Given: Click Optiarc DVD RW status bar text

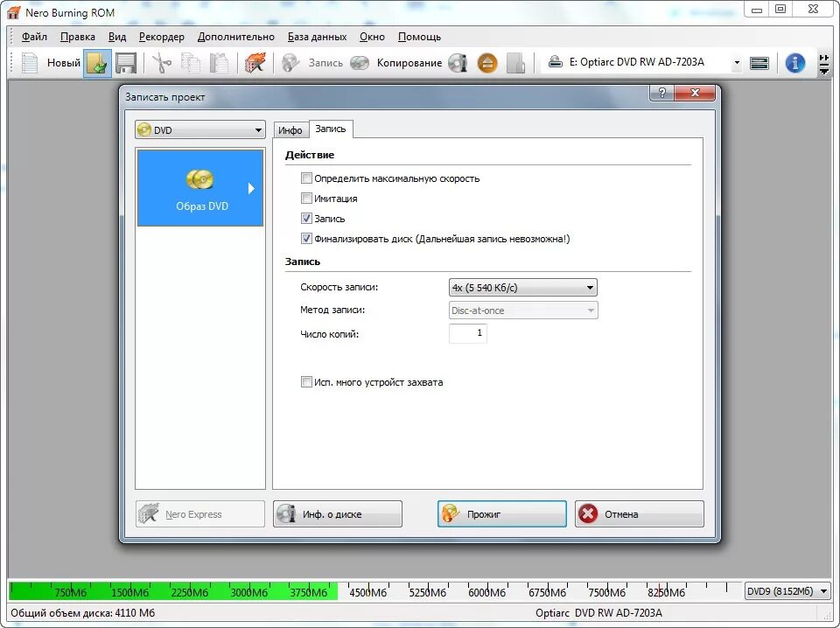Looking at the screenshot, I should pyautogui.click(x=598, y=613).
